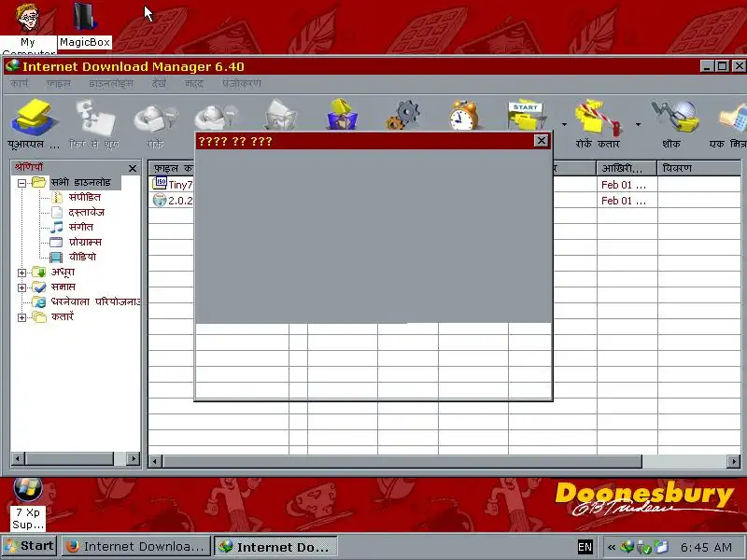The width and height of the screenshot is (747, 560).
Task: Select the वीडियो category
Action: pyautogui.click(x=82, y=258)
